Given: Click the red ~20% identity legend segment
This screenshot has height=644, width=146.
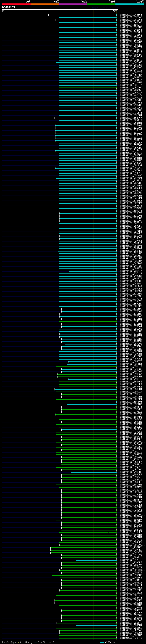Looking at the screenshot, I should point(16,4).
